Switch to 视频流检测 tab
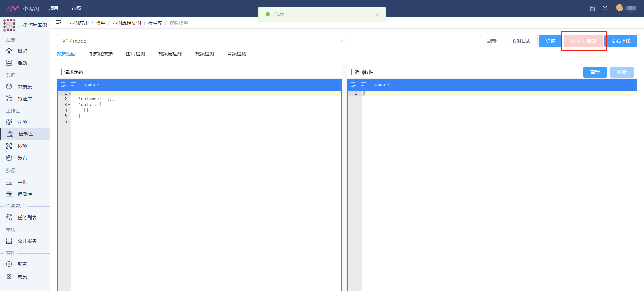This screenshot has width=644, height=291. [x=170, y=54]
